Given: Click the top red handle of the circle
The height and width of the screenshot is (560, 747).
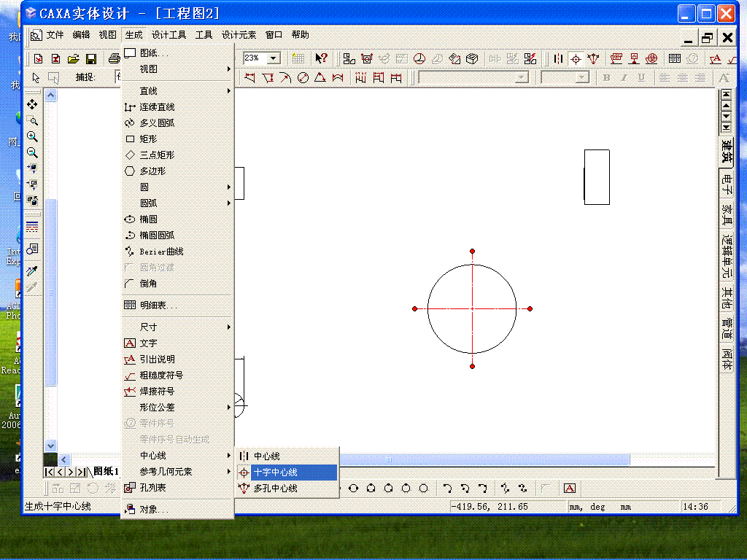Looking at the screenshot, I should 472,252.
